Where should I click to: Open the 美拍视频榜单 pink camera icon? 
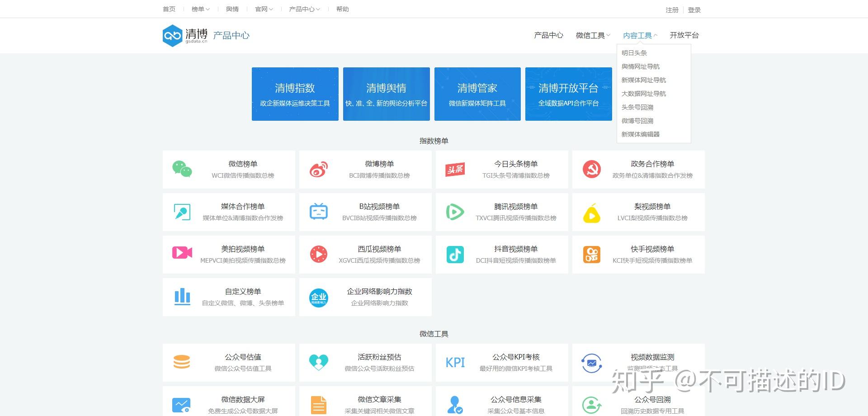182,252
